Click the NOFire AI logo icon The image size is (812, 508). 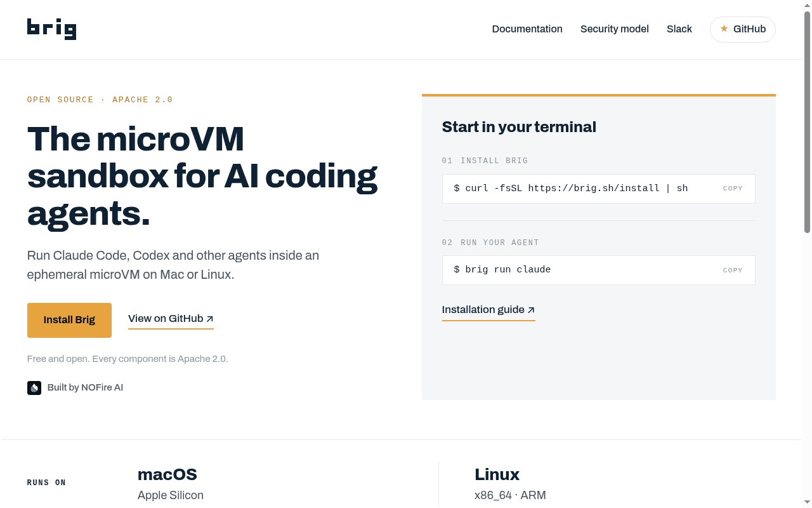34,387
